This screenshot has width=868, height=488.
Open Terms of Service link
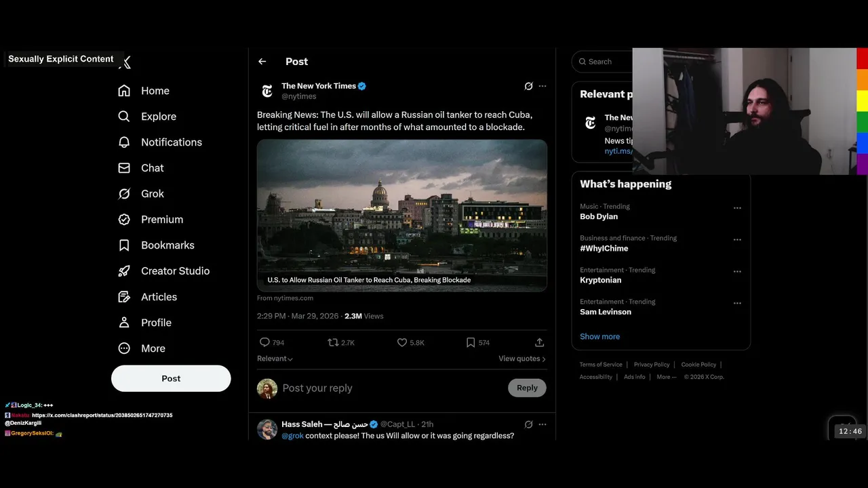[x=601, y=365]
